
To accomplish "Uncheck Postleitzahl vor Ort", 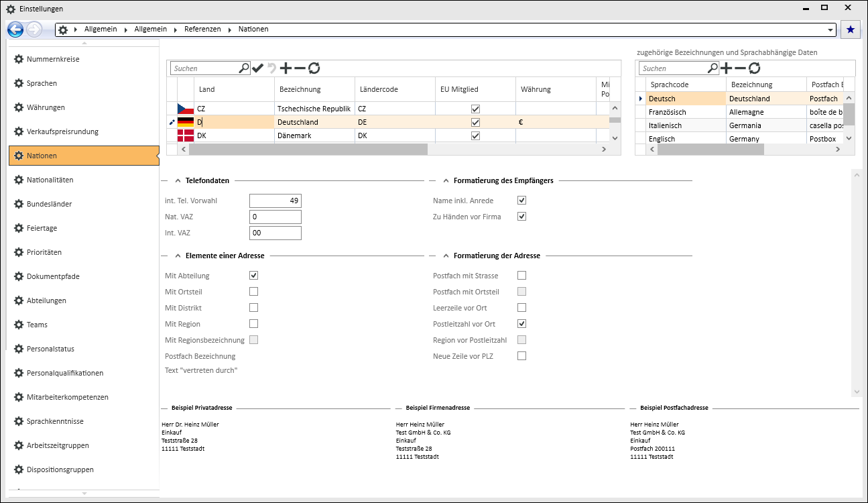I will [522, 324].
